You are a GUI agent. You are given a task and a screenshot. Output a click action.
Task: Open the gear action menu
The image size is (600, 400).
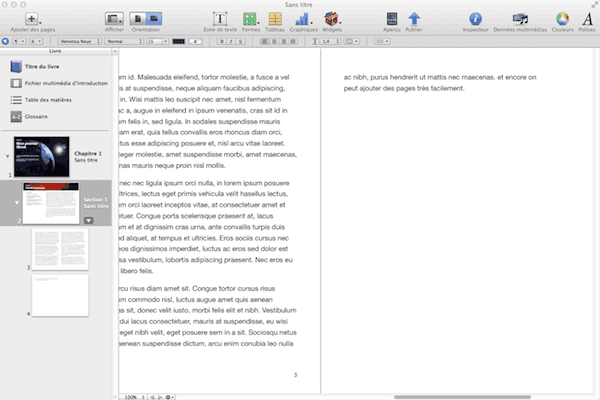click(169, 397)
